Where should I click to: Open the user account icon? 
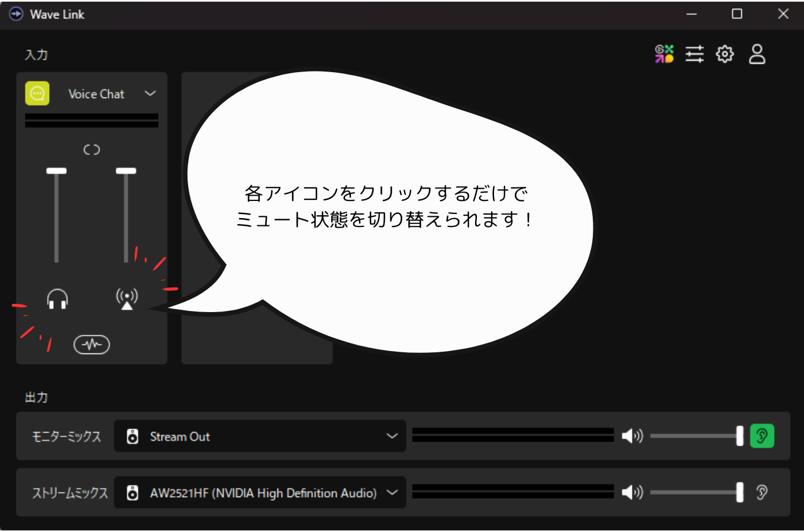point(757,54)
